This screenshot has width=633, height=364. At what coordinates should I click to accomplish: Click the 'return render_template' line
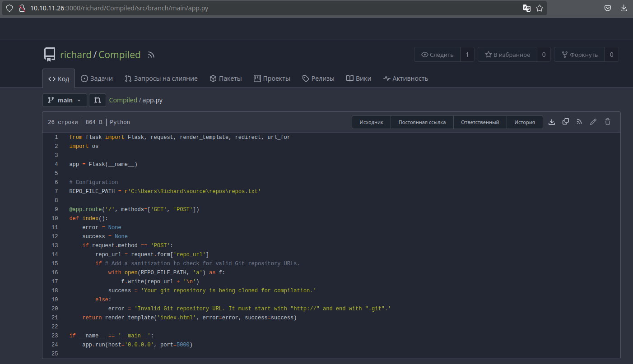(189, 318)
